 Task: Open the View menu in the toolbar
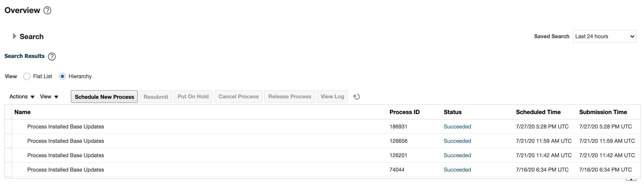[49, 97]
